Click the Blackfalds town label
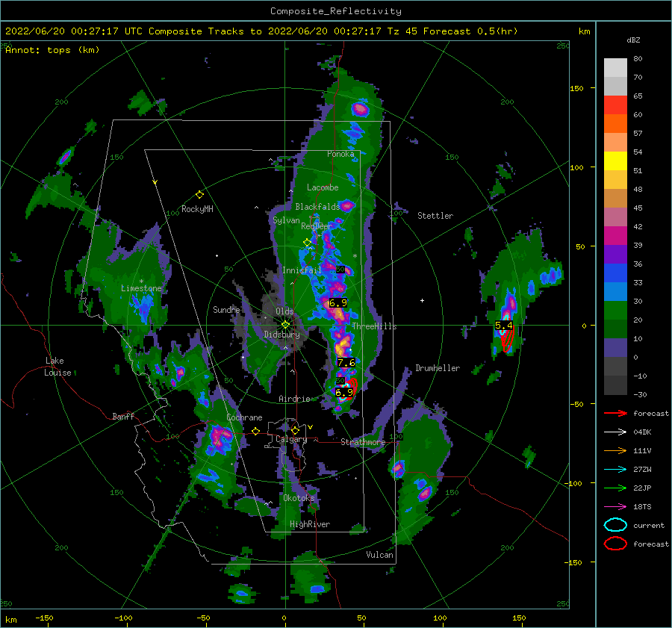This screenshot has width=672, height=628. click(317, 207)
